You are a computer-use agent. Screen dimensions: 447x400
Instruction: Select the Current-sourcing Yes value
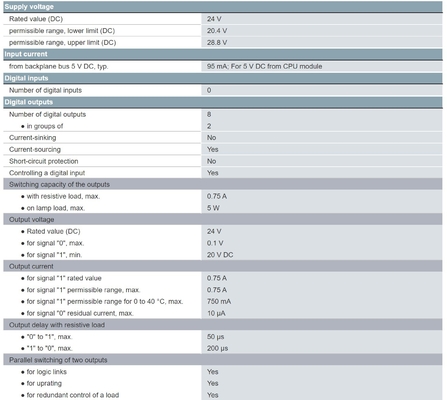pos(213,149)
